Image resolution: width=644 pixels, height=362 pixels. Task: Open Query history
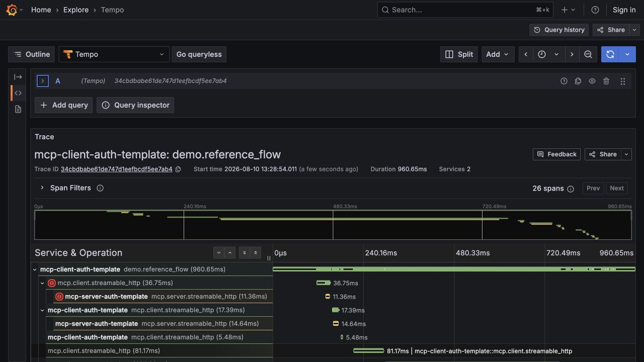[559, 30]
